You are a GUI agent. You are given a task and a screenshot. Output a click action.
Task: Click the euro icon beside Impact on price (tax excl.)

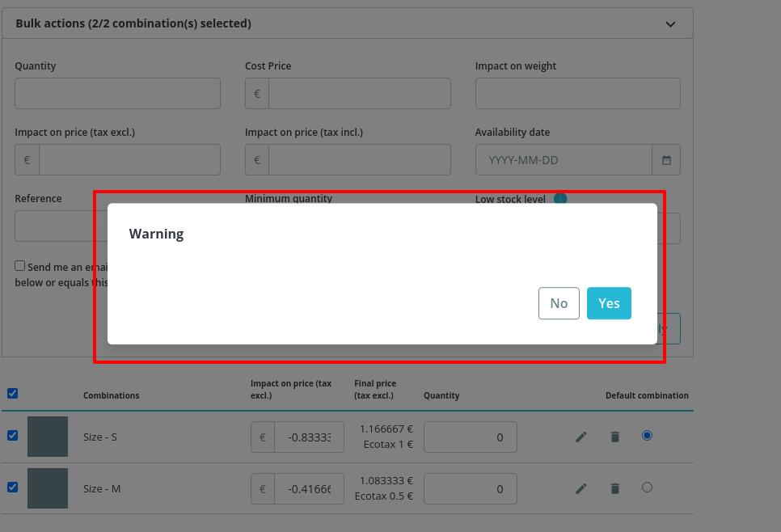(x=26, y=159)
